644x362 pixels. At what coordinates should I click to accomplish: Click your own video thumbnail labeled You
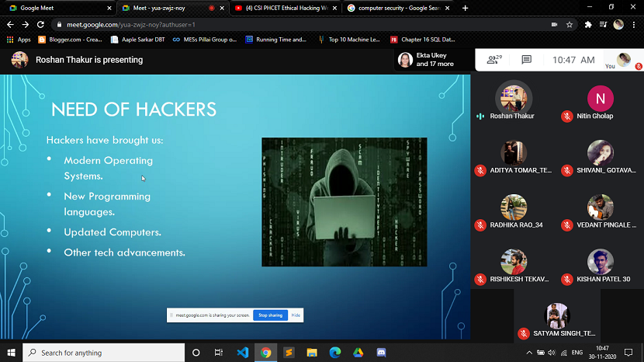coord(623,60)
